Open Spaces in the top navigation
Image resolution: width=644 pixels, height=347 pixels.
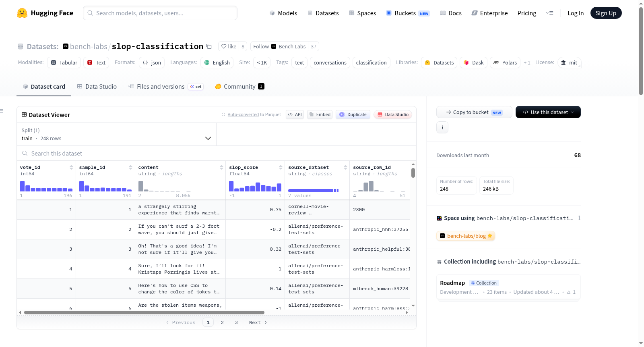[363, 13]
